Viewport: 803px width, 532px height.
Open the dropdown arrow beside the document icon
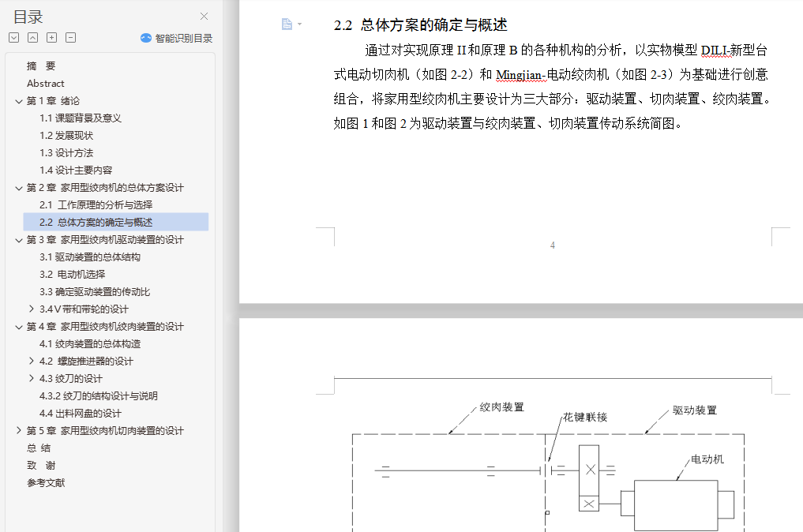pos(299,24)
